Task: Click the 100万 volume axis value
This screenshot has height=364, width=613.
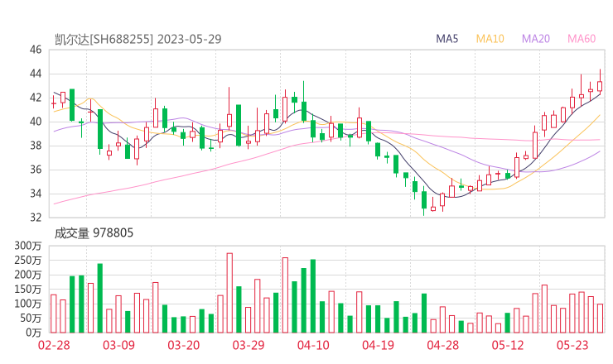Action: pos(28,304)
